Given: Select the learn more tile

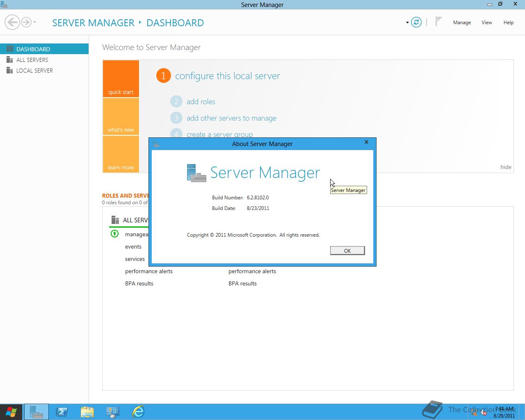Looking at the screenshot, I should pyautogui.click(x=121, y=154).
